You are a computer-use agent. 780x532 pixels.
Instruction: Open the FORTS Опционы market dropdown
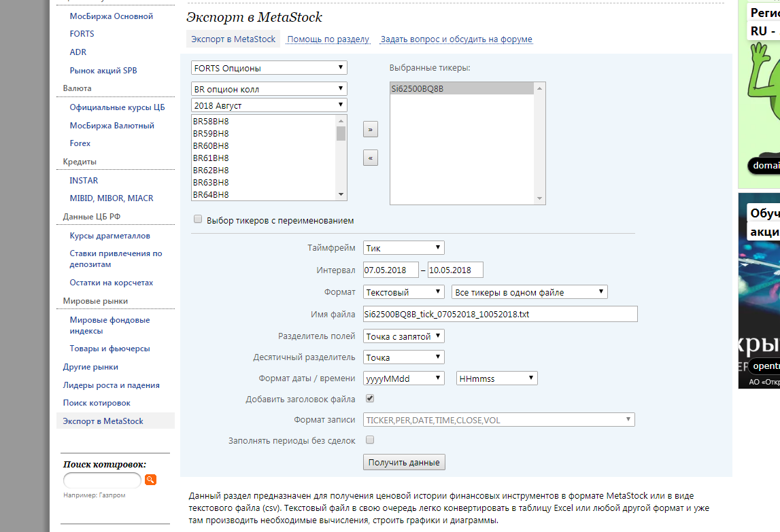click(269, 68)
